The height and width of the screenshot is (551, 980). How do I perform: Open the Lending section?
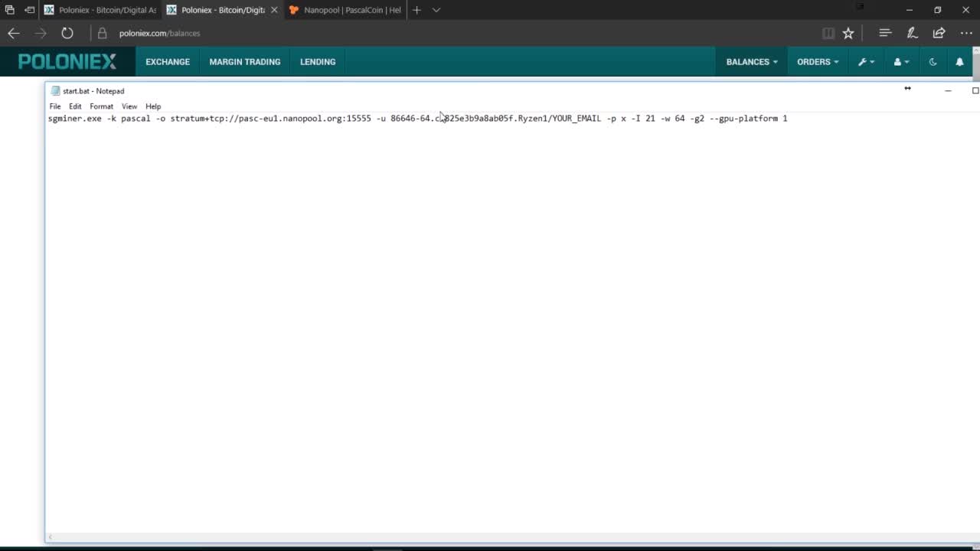coord(318,62)
